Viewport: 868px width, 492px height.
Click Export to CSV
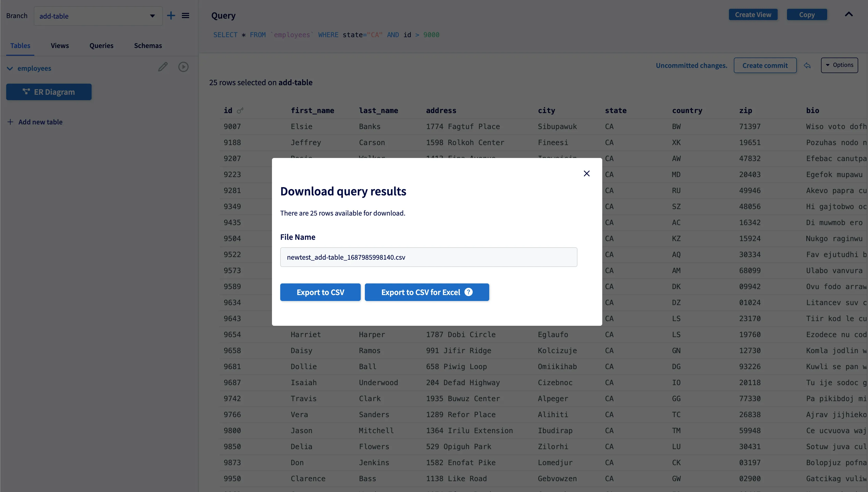point(320,292)
